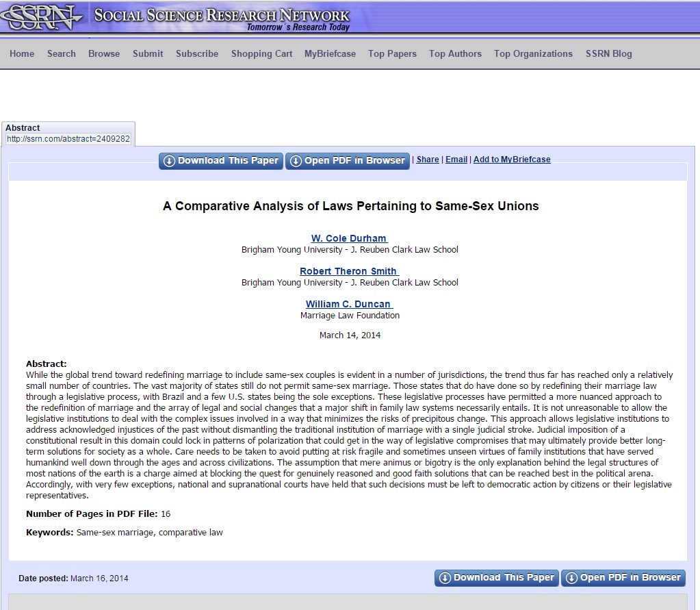Click the Share link
700x610 pixels.
coord(428,160)
